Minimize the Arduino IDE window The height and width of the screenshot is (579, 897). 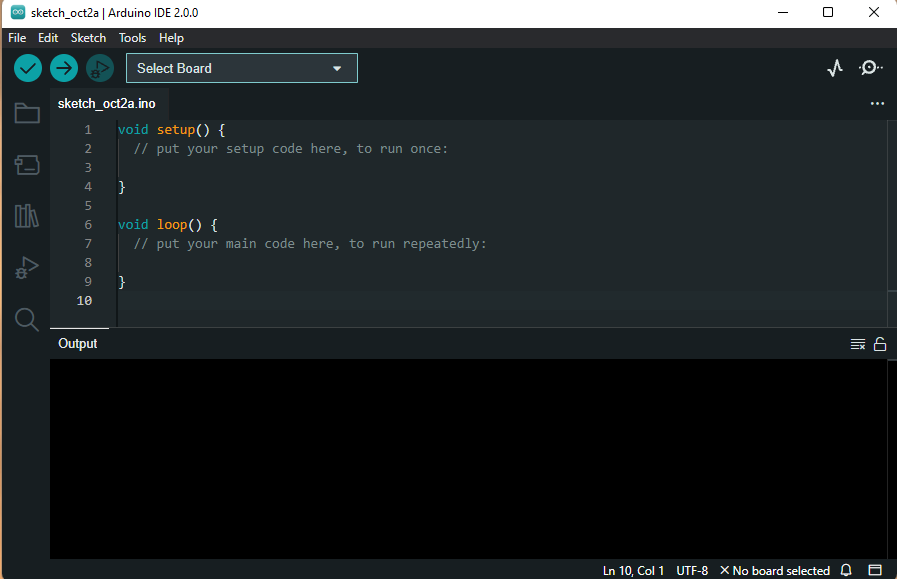pyautogui.click(x=783, y=12)
